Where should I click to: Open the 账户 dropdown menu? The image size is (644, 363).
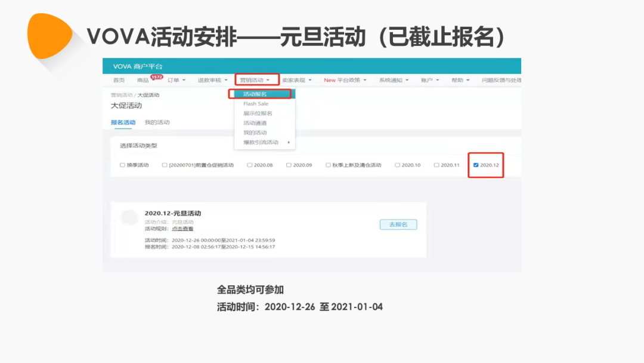(429, 80)
